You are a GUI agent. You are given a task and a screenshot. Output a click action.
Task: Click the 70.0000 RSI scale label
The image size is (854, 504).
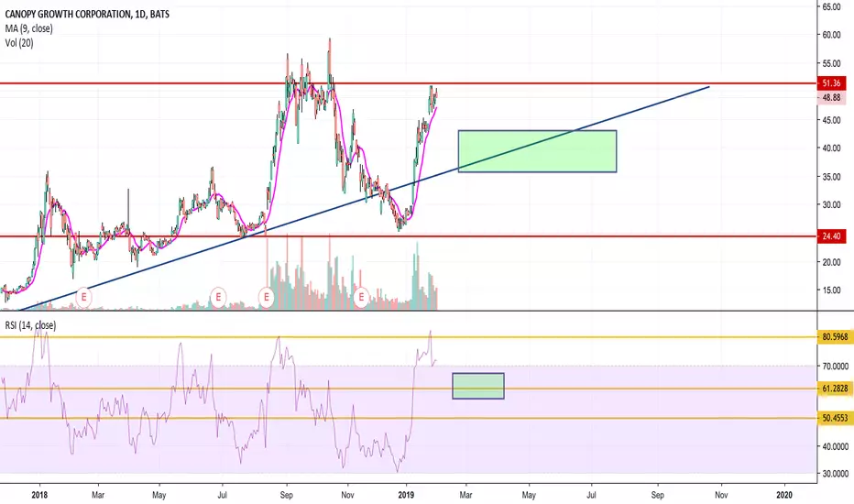click(x=835, y=367)
